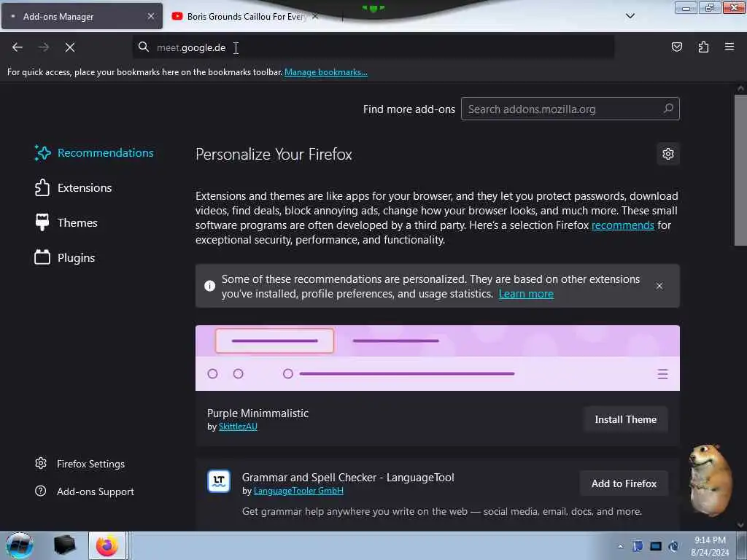747x560 pixels.
Task: Open Add-ons Support link
Action: 85,491
